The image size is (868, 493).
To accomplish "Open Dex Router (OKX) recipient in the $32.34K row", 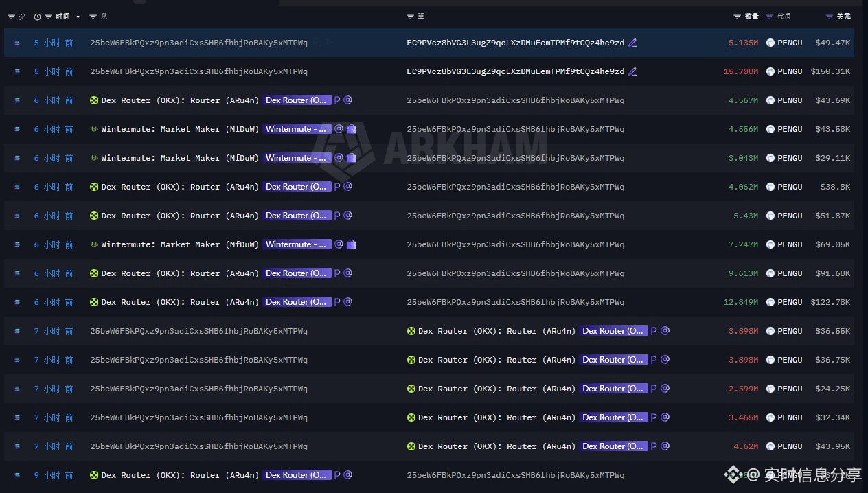I will pos(496,417).
